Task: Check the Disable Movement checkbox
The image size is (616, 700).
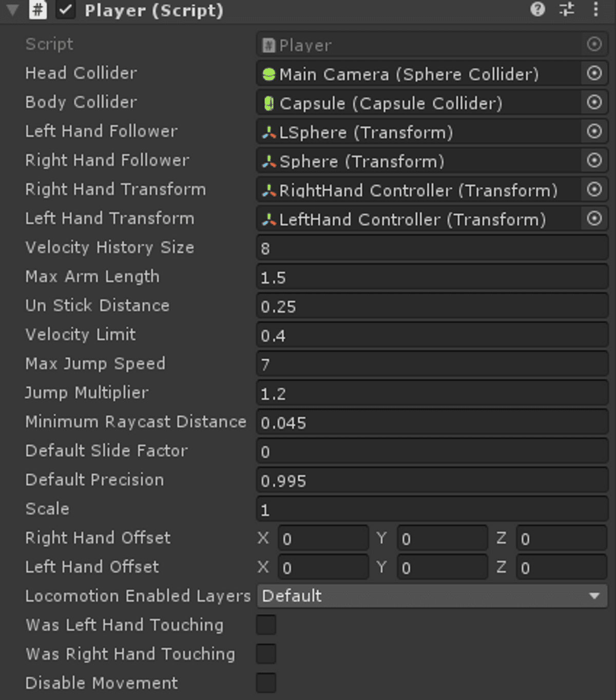Action: pos(266,683)
